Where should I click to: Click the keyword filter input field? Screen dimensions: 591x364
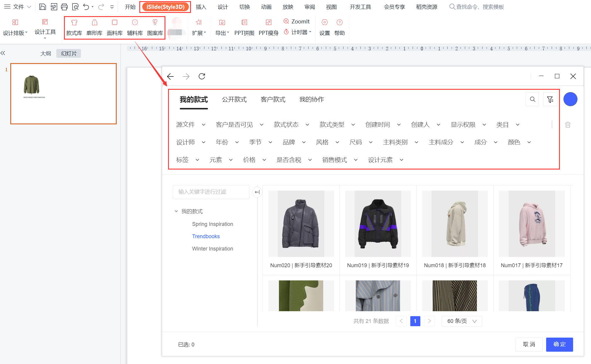pyautogui.click(x=211, y=192)
